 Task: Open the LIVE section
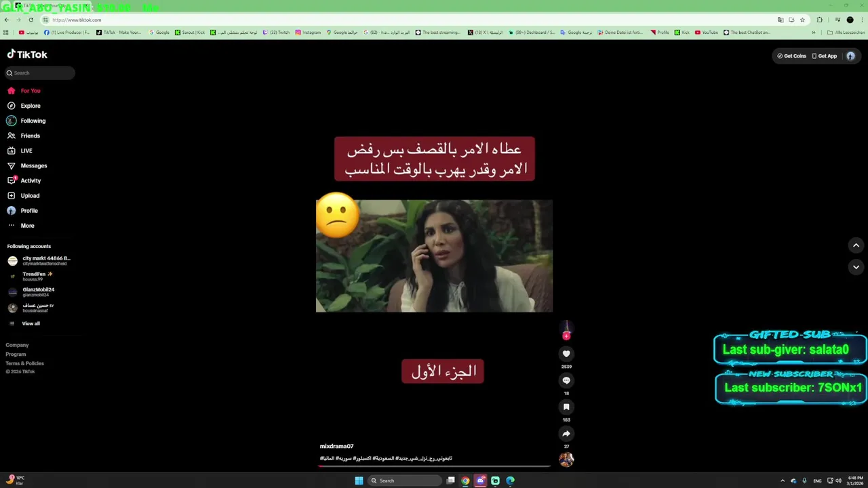pyautogui.click(x=20, y=150)
